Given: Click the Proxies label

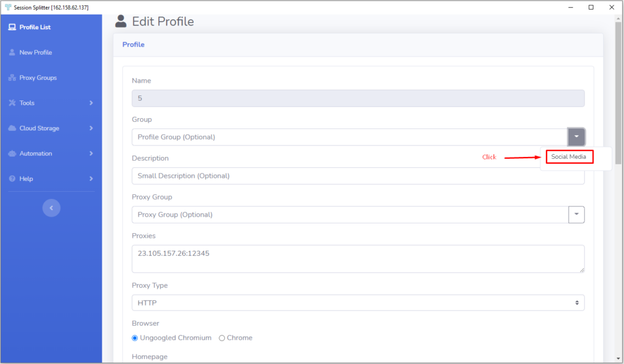Looking at the screenshot, I should (144, 236).
